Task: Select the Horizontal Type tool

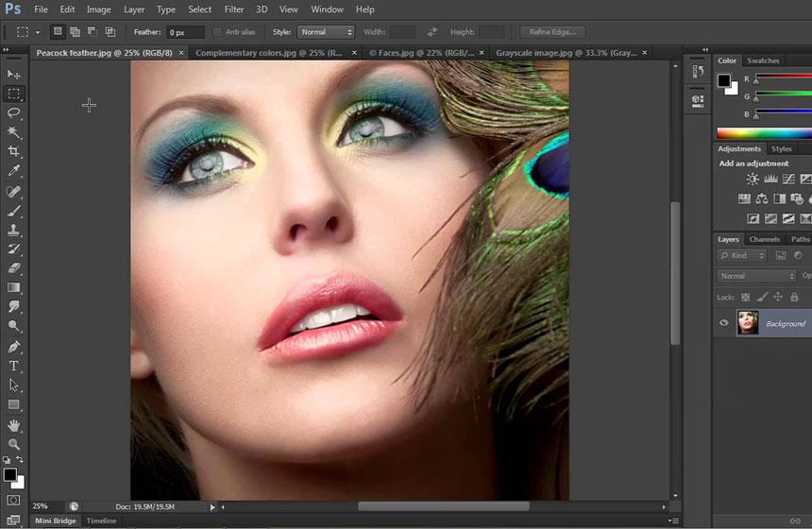Action: [x=14, y=366]
